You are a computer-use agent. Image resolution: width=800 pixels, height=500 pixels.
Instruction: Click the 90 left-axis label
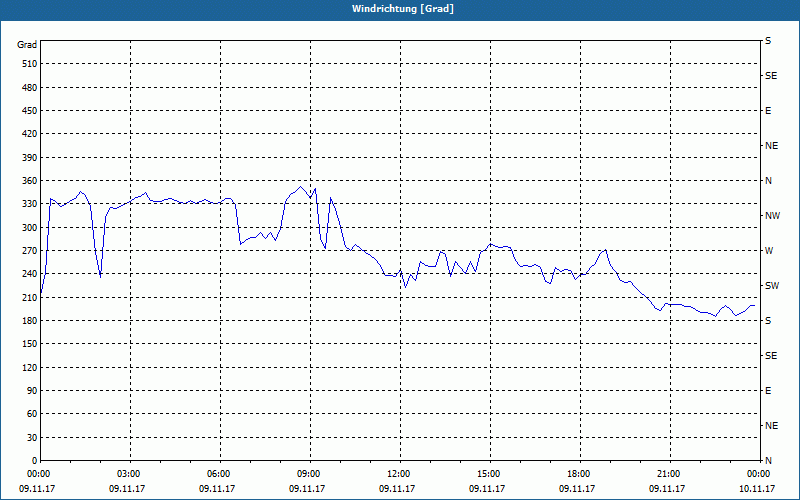pos(32,390)
